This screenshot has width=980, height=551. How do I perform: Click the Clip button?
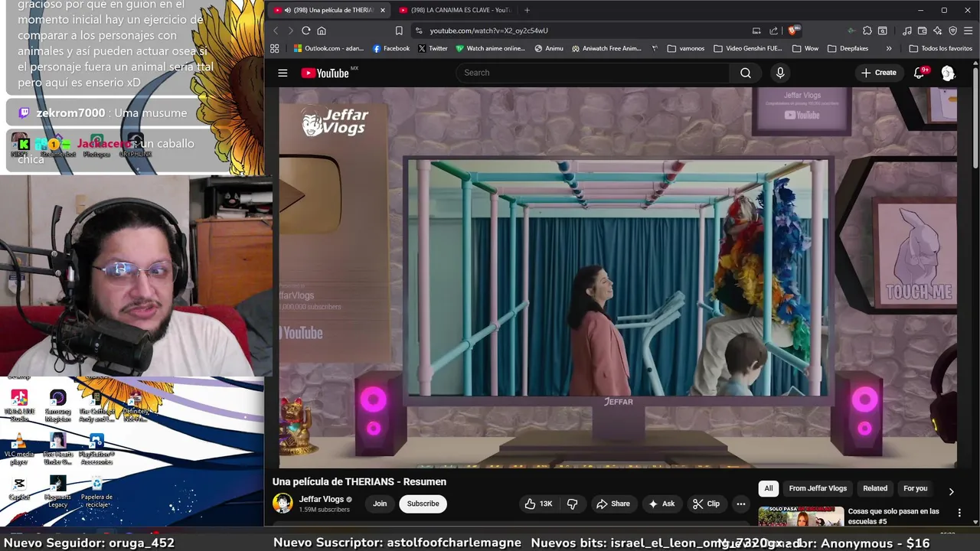pos(706,504)
